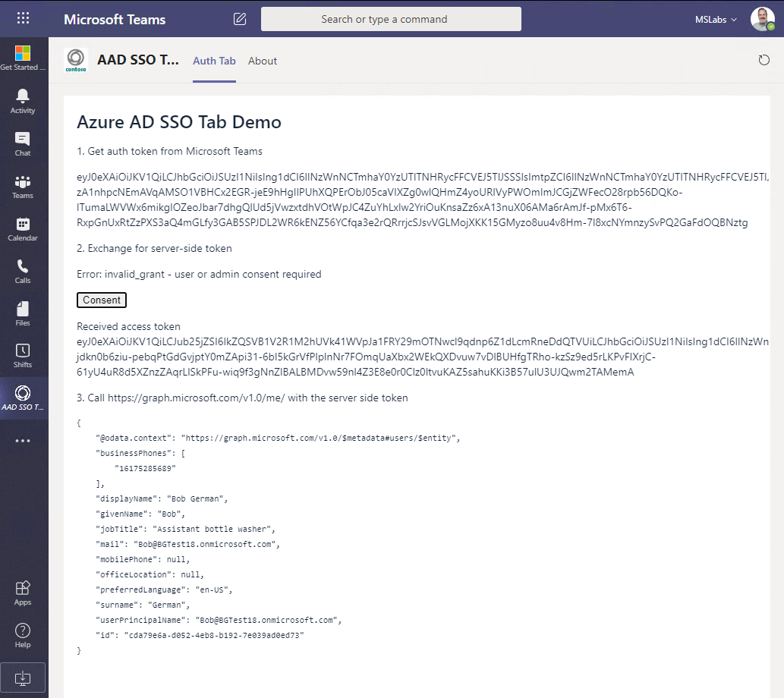Download the desktop app icon
The width and height of the screenshot is (784, 698).
click(x=23, y=678)
